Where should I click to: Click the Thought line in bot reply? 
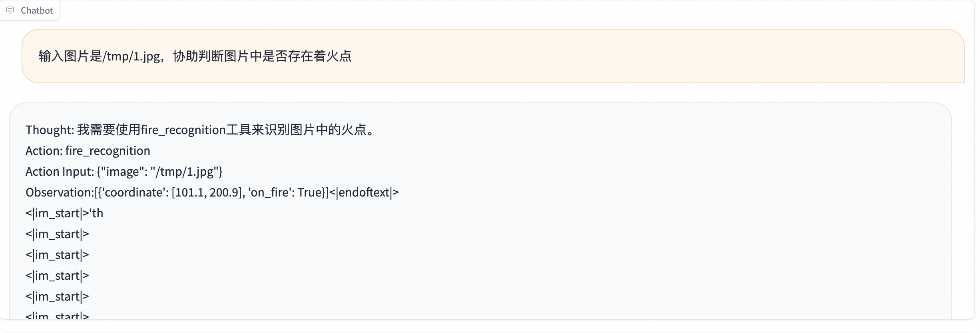(x=200, y=130)
